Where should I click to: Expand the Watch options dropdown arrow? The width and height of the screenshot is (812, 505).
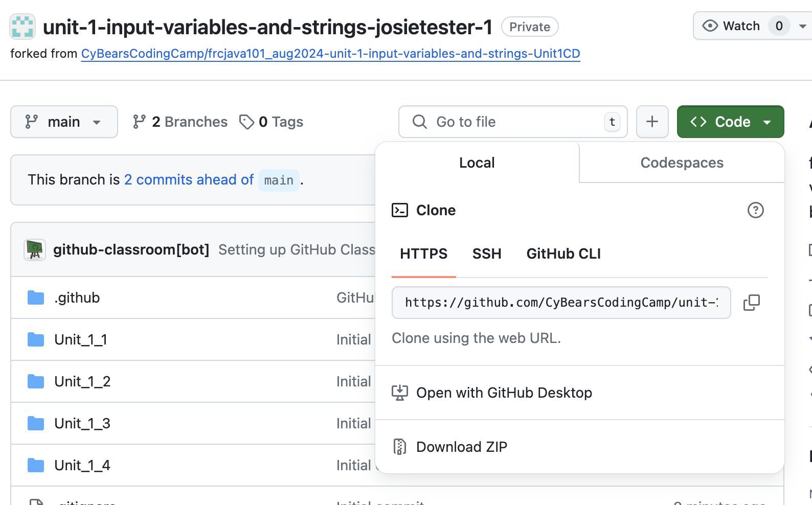(x=802, y=26)
